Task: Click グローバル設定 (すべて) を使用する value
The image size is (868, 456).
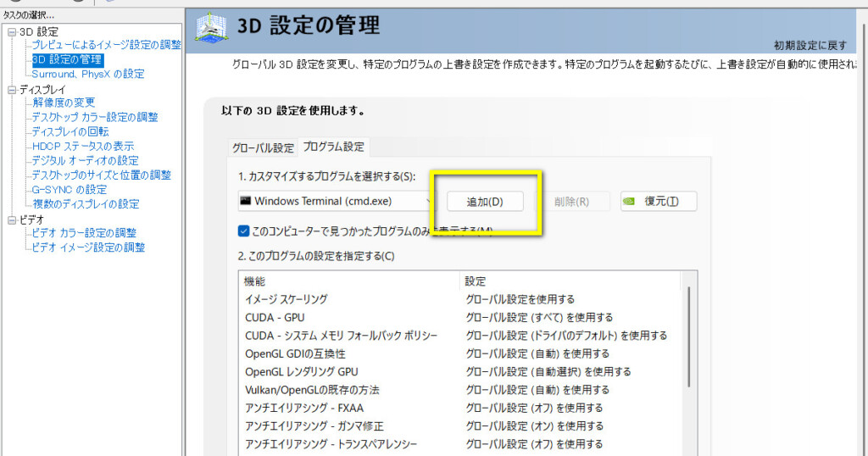Action: (539, 318)
